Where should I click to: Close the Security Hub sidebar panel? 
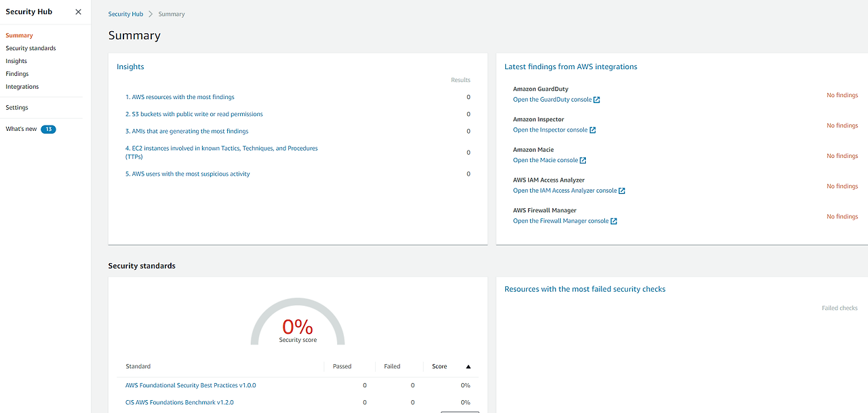pyautogui.click(x=78, y=12)
